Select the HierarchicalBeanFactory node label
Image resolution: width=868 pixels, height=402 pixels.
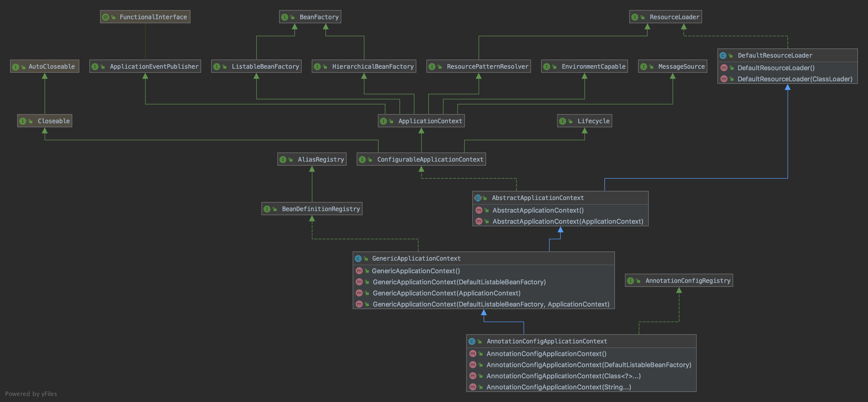pyautogui.click(x=373, y=67)
